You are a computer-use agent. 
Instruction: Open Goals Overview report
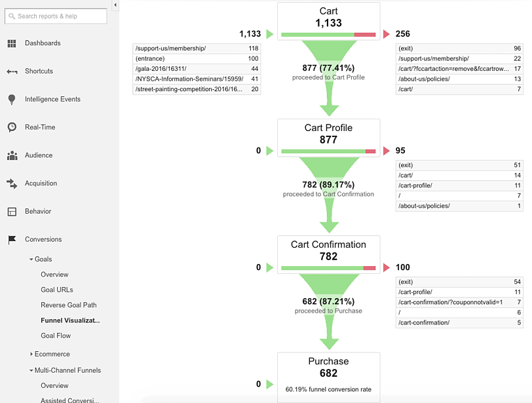(x=54, y=275)
